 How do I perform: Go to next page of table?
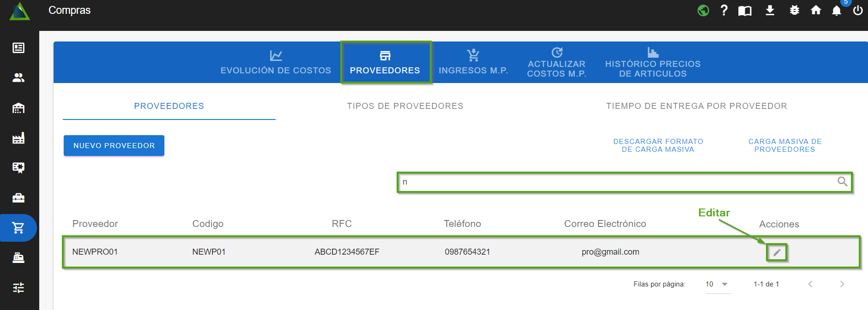(x=842, y=284)
